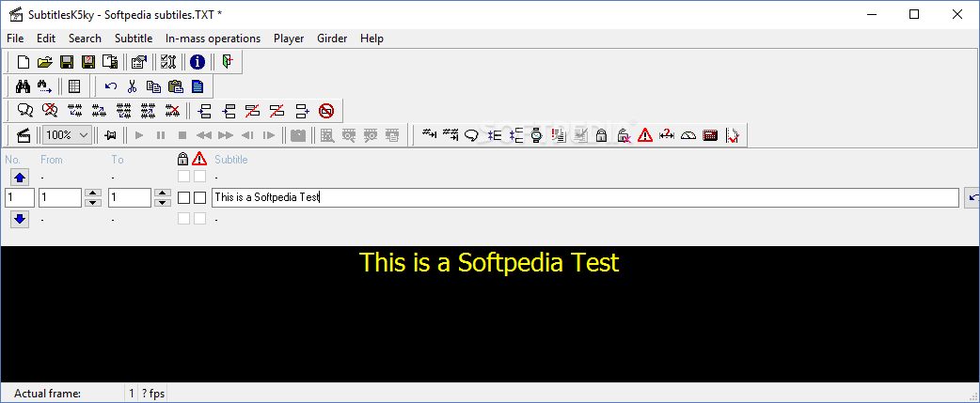Click the Stop button
The image size is (980, 403).
pos(182,134)
